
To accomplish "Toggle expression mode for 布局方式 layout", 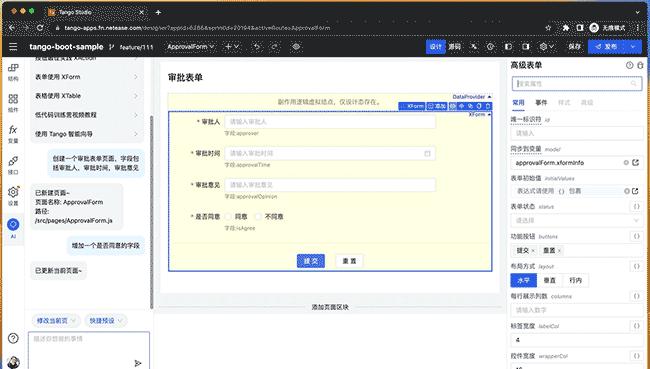I will 636,266.
